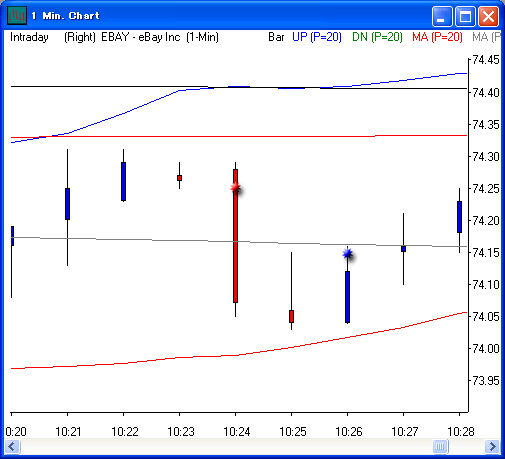Maximize the 1 Min. Chart window
The width and height of the screenshot is (505, 459).
pos(465,16)
